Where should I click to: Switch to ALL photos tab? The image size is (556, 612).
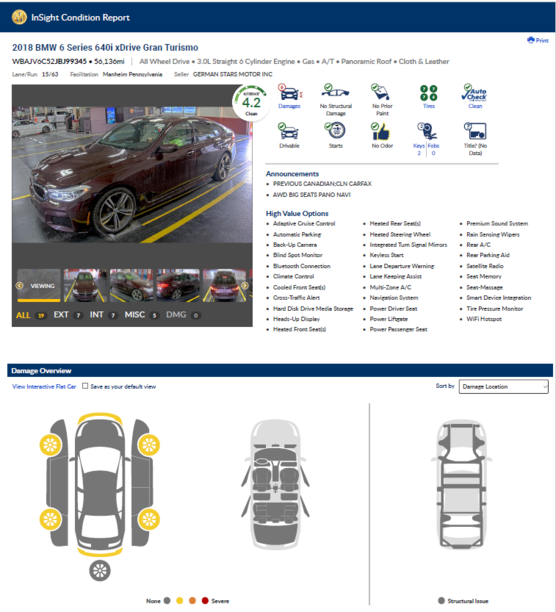click(30, 315)
